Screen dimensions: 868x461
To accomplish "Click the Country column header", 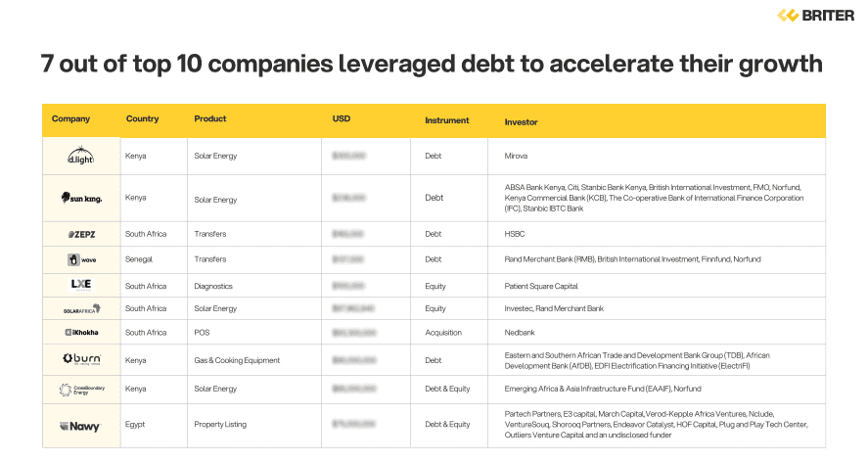I will click(142, 119).
